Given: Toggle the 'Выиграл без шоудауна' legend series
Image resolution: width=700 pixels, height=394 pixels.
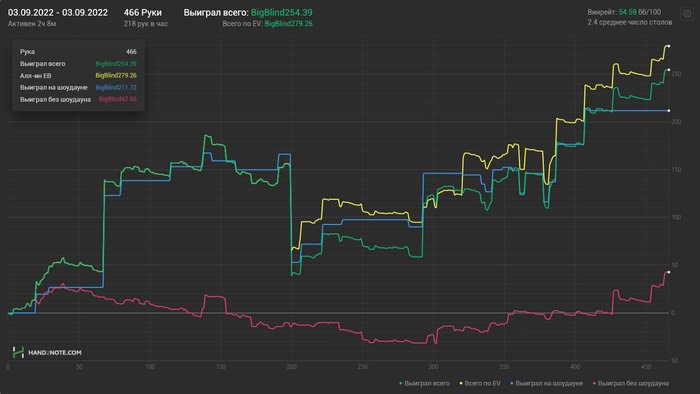Looking at the screenshot, I should pos(630,383).
